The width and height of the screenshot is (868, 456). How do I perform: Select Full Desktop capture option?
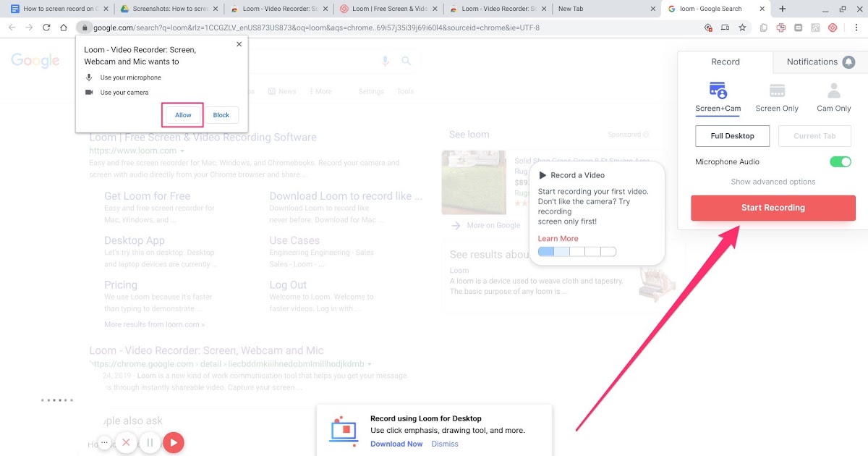pos(732,136)
